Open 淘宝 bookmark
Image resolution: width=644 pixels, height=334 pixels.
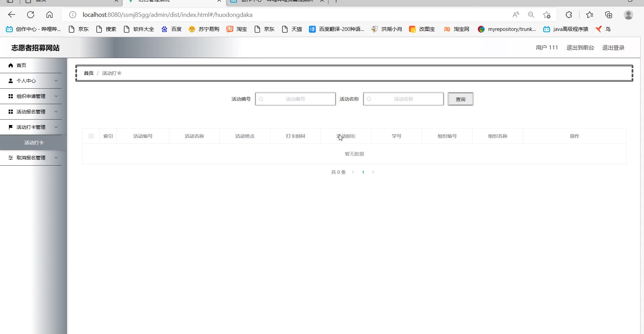coord(237,29)
